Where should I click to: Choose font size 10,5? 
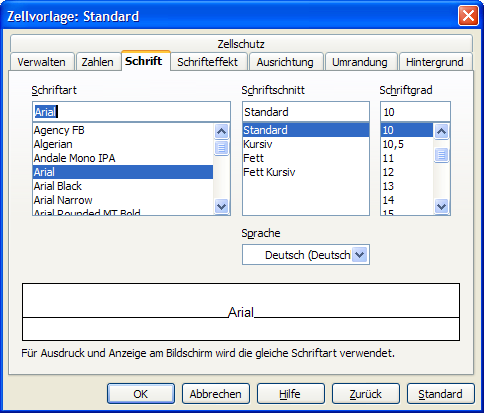click(407, 144)
